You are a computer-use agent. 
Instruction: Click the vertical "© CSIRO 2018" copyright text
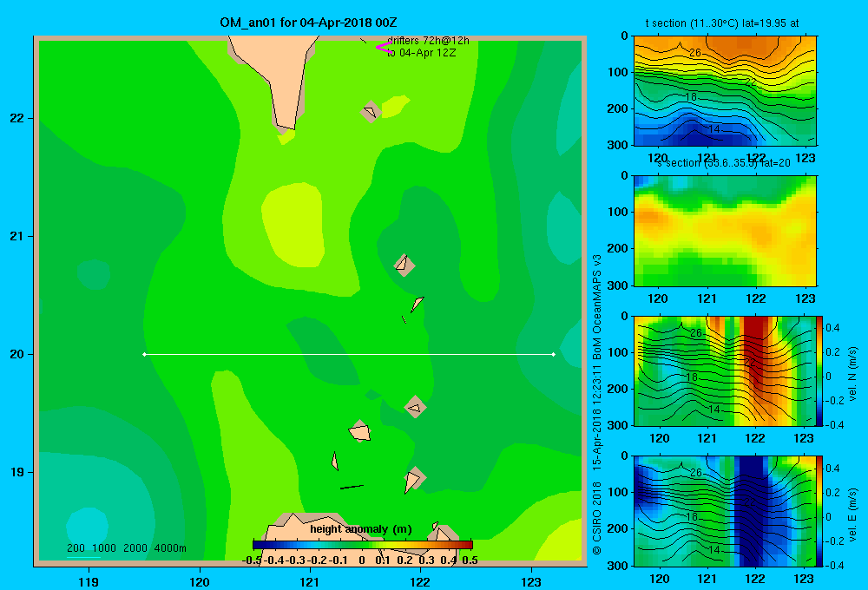click(x=597, y=518)
